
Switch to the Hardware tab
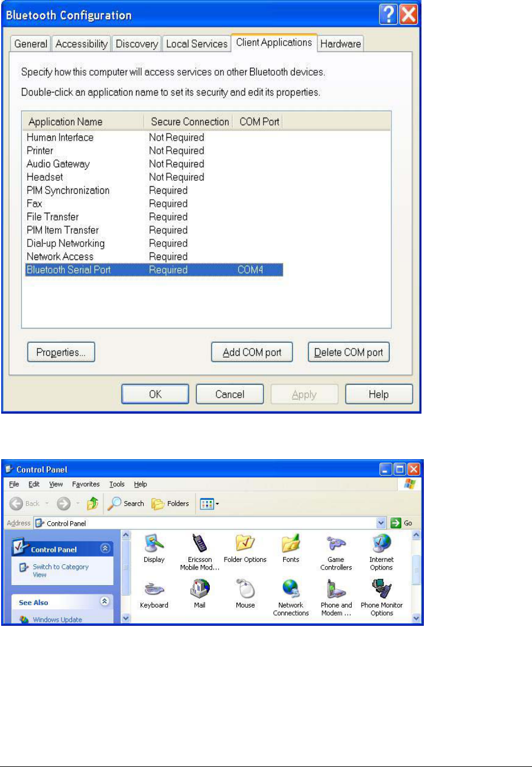pos(340,44)
